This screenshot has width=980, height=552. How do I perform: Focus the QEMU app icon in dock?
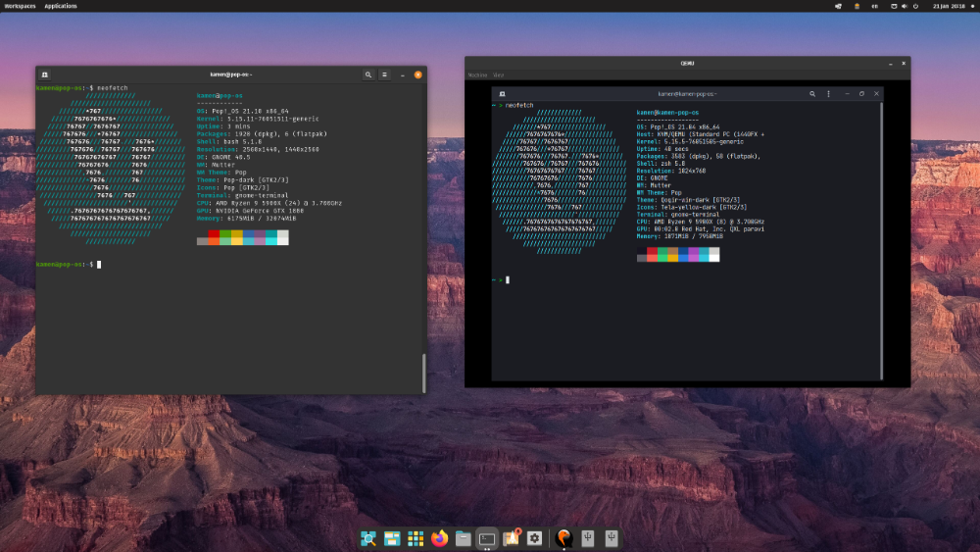pos(563,538)
